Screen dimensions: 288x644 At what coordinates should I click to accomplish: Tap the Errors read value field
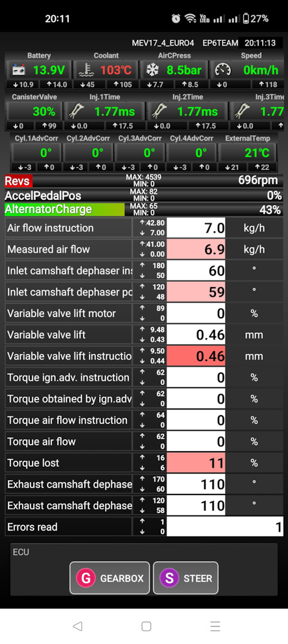pos(225,527)
